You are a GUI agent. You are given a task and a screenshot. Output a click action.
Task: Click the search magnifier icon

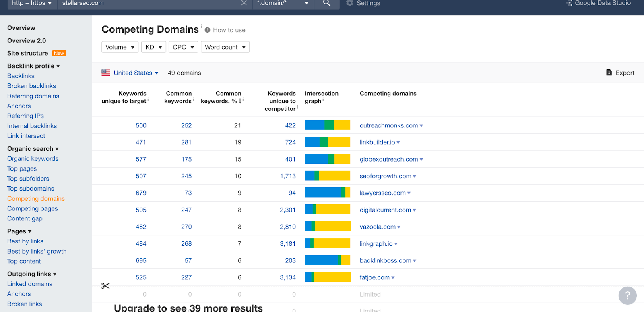pos(327,3)
